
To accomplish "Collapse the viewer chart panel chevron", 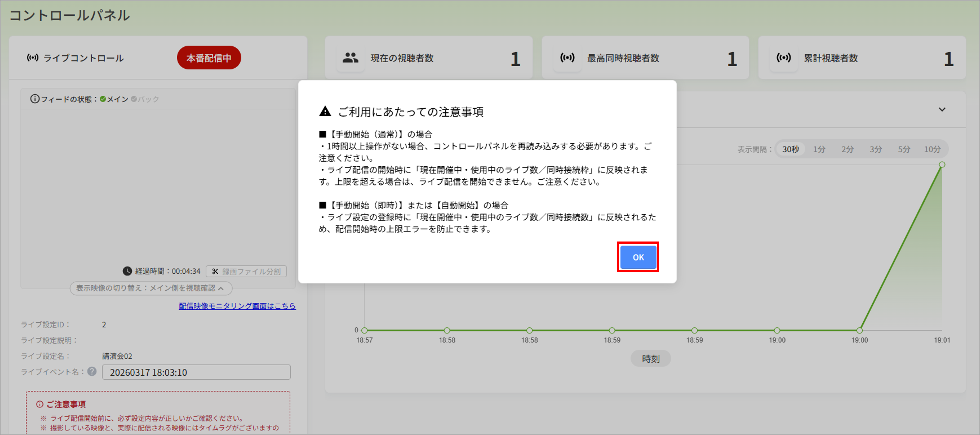I will pyautogui.click(x=942, y=109).
